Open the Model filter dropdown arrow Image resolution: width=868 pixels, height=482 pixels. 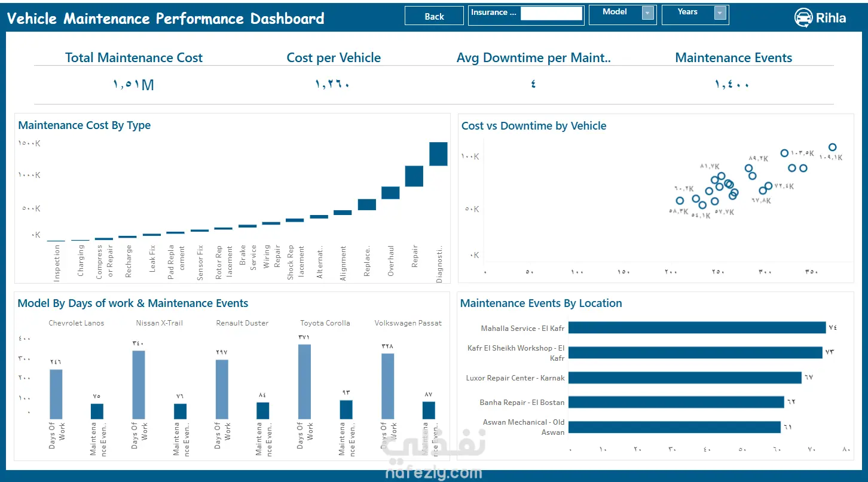(648, 13)
